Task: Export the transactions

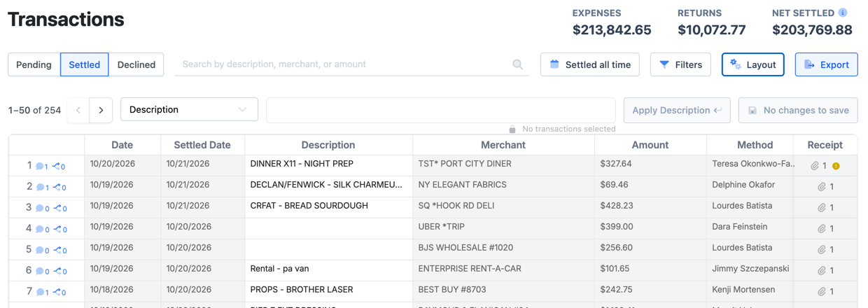Action: click(827, 64)
